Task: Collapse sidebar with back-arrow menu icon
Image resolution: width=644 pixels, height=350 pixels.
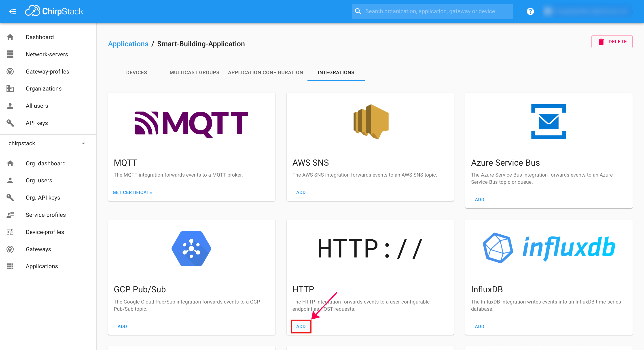Action: click(x=13, y=11)
